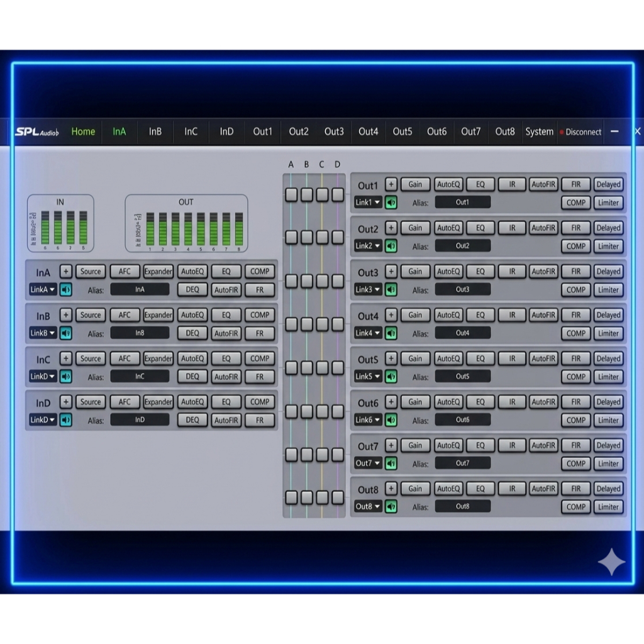The image size is (644, 644).
Task: Open the Expander for InB
Action: coord(158,315)
